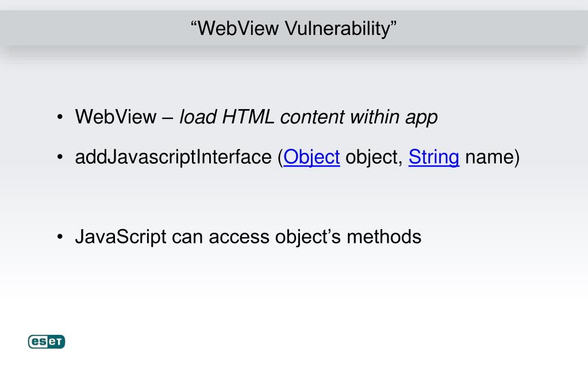Click the italic word "load"

[x=198, y=117]
